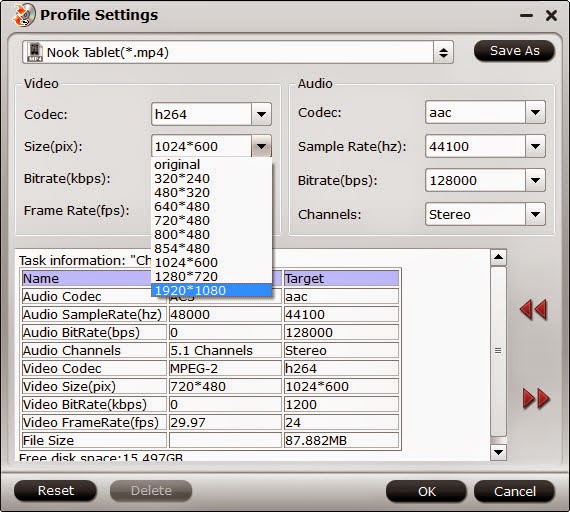The height and width of the screenshot is (512, 570).
Task: Close the Profile Settings window
Action: click(x=551, y=16)
